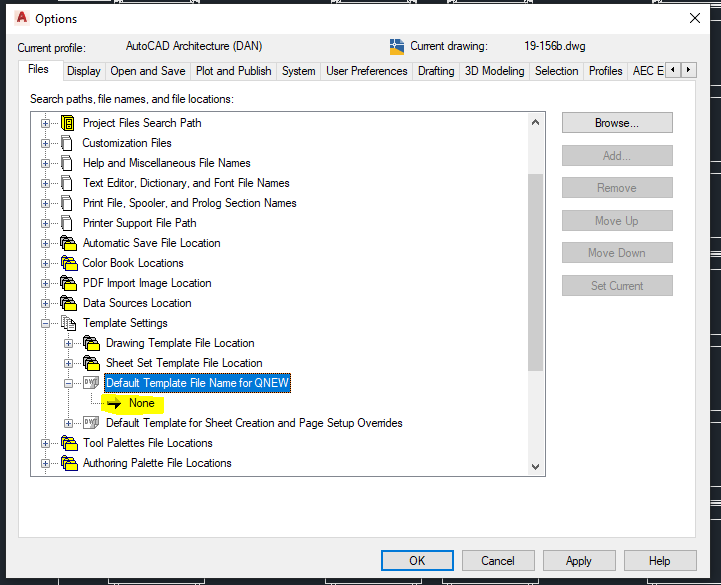
Task: Collapse the Template Settings node
Action: pos(45,323)
